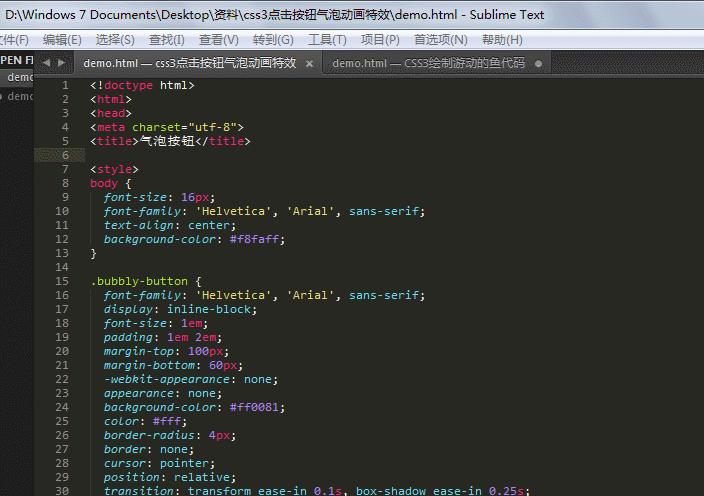The image size is (704, 496).
Task: Click the style tag on line 7
Action: (x=114, y=169)
